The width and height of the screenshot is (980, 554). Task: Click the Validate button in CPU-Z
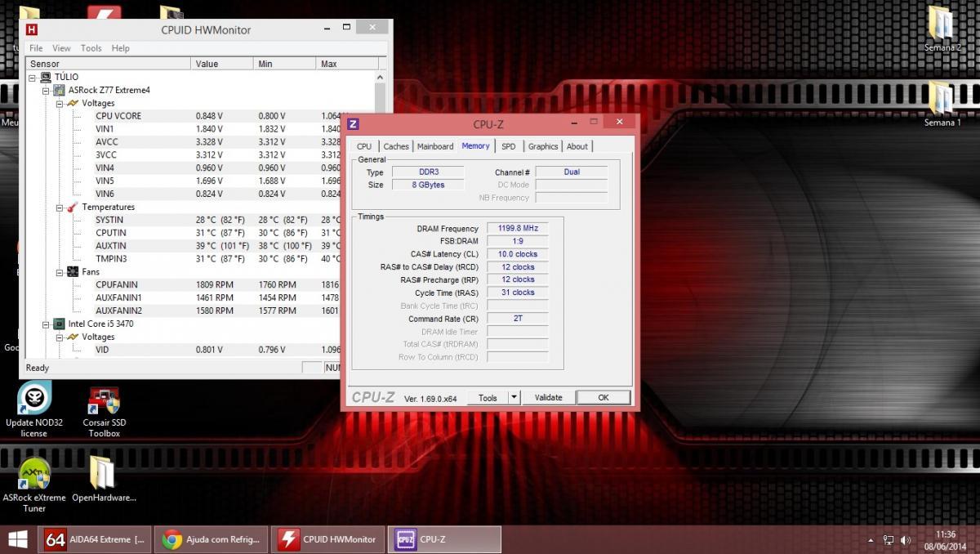coord(548,398)
